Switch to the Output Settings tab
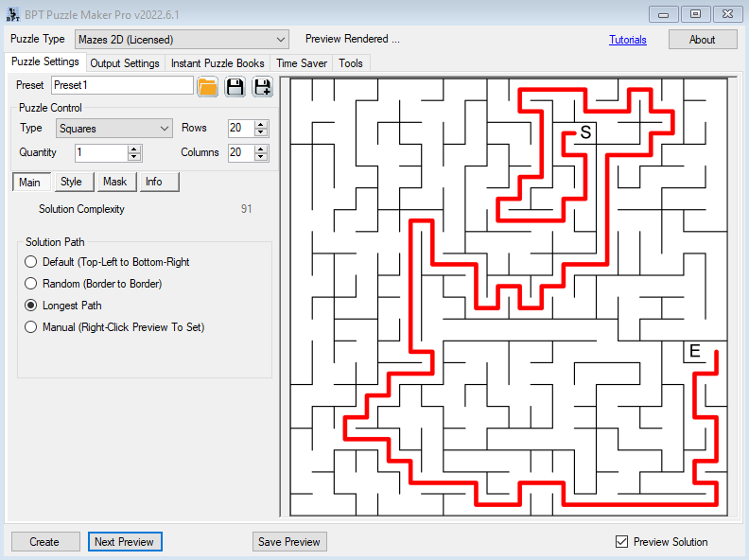This screenshot has width=749, height=560. pos(125,63)
